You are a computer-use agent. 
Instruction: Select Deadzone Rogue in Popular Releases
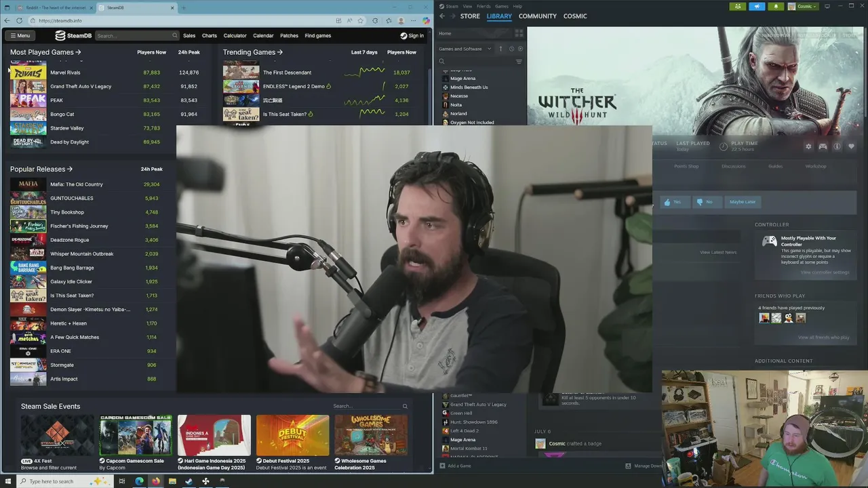point(69,240)
